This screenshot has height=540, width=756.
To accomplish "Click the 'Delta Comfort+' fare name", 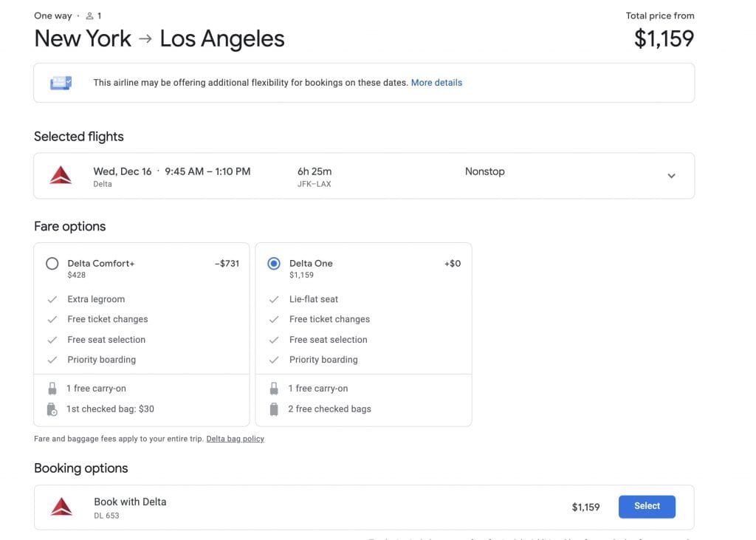I will (100, 264).
